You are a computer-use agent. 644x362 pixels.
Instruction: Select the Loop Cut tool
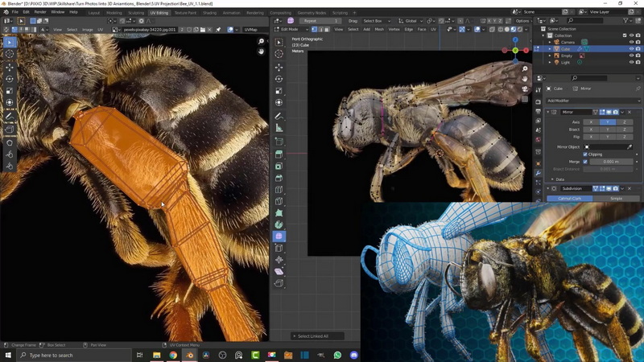pos(279,190)
